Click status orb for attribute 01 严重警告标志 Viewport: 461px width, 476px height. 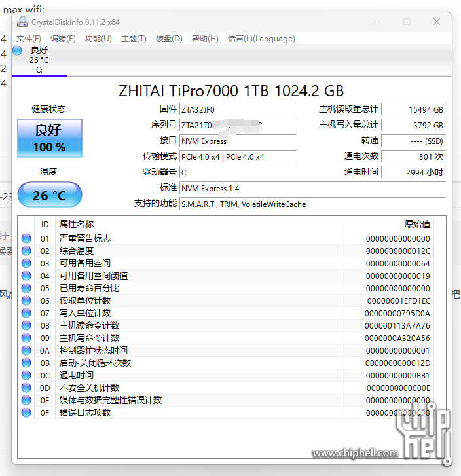[x=26, y=238]
